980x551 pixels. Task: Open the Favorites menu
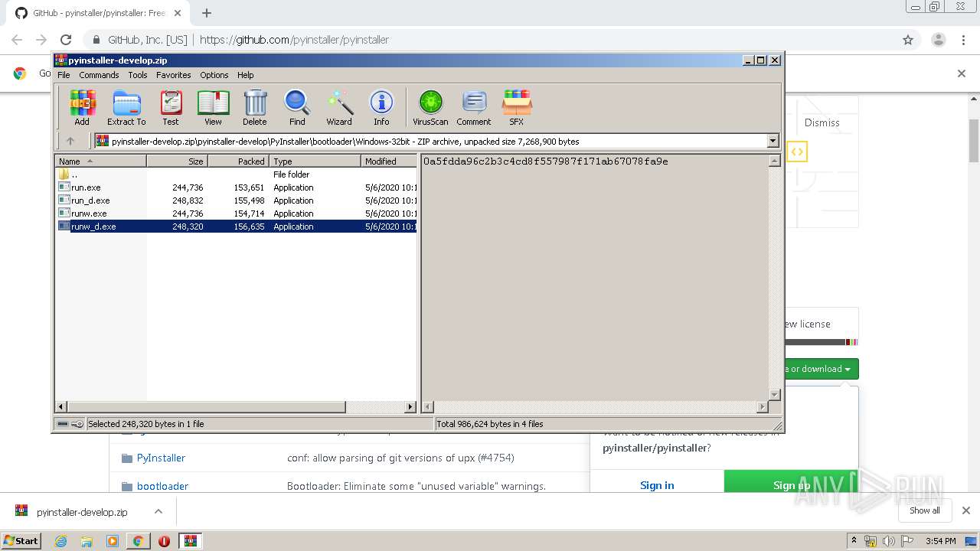[174, 75]
